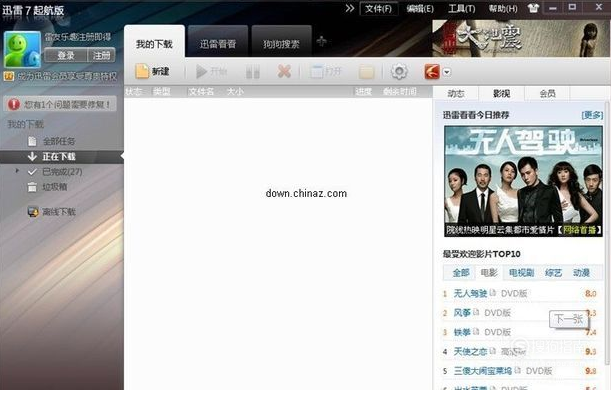Sort by 状态 column header
Screen dimensions: 611x393
coord(134,92)
